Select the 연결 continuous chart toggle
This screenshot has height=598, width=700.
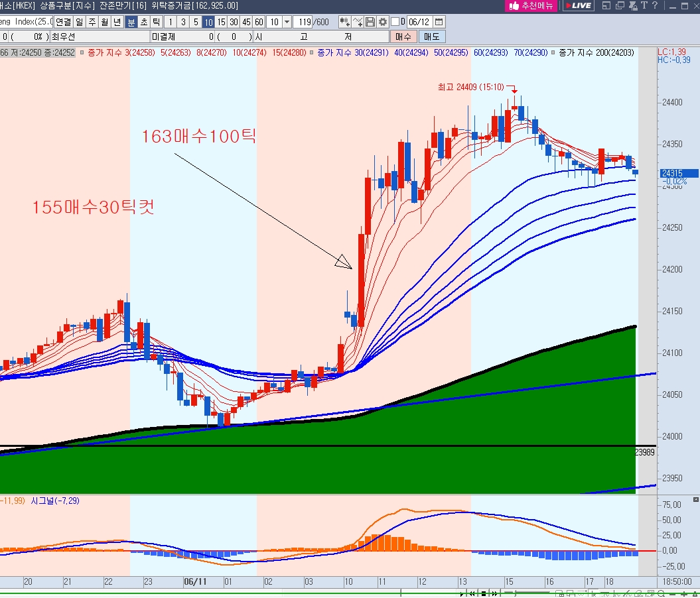(x=64, y=22)
